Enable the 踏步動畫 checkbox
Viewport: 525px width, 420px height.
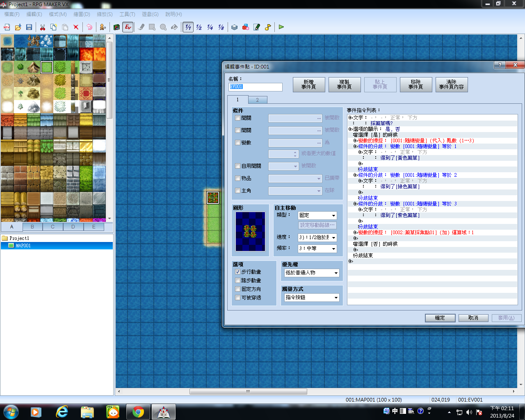pyautogui.click(x=237, y=281)
